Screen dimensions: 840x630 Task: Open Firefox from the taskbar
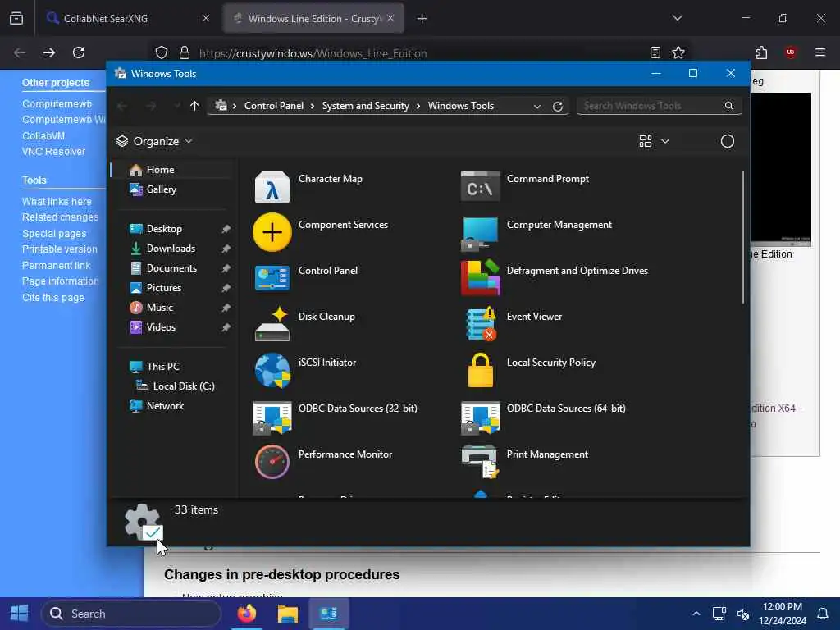point(246,614)
